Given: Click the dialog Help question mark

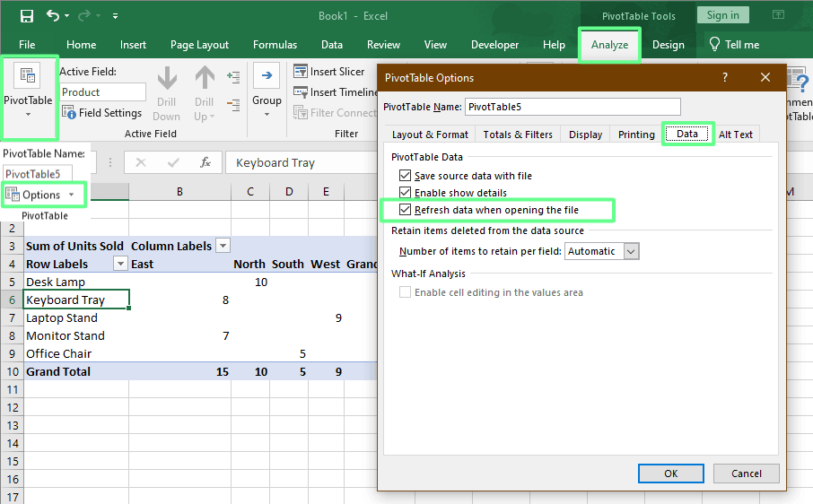Looking at the screenshot, I should click(x=725, y=78).
